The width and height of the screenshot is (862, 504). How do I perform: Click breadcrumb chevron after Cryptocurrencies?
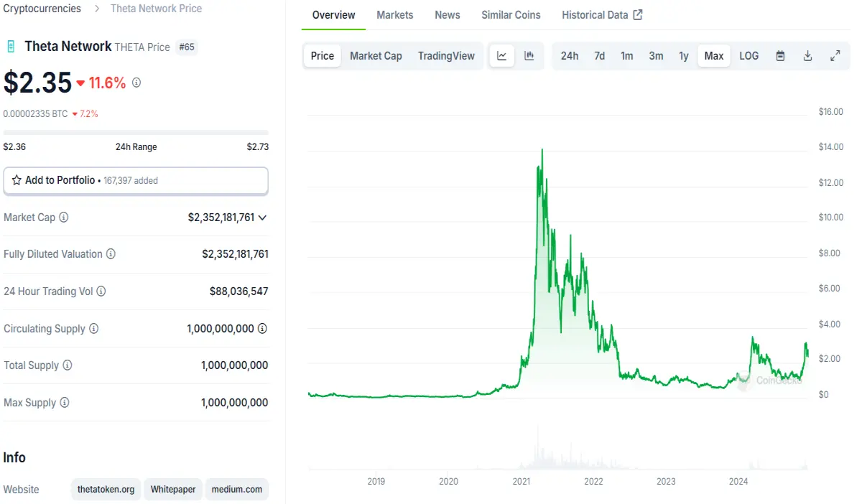(97, 9)
